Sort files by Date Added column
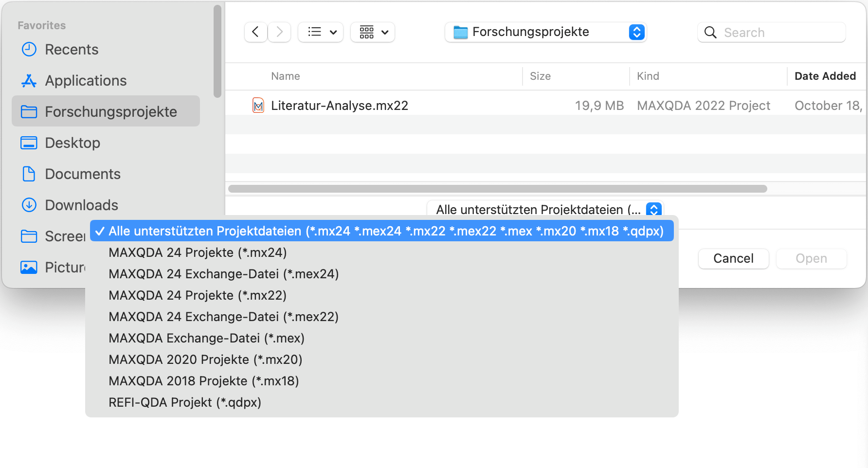 [x=825, y=76]
